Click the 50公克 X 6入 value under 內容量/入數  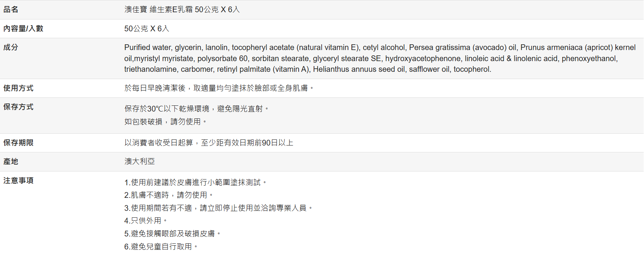pyautogui.click(x=146, y=29)
